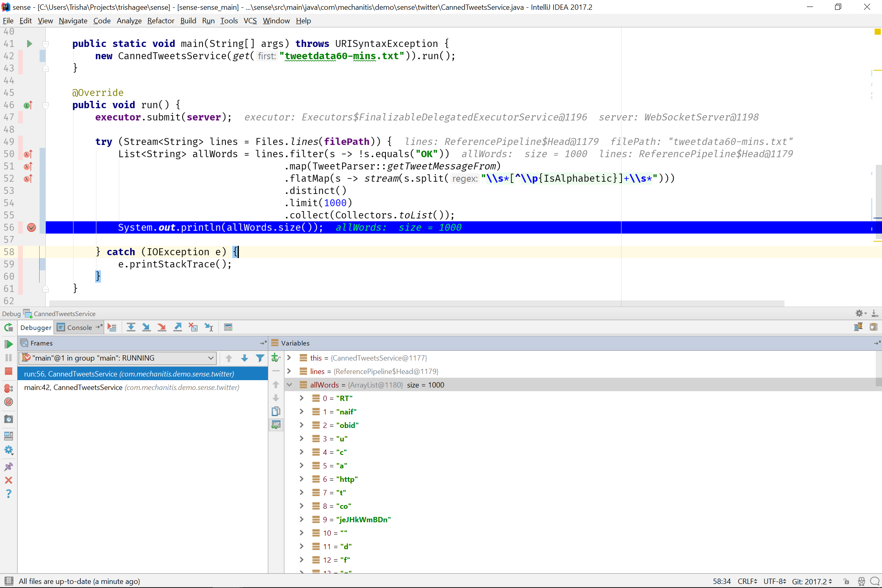This screenshot has width=882, height=588.
Task: Toggle Pin Tab pushpin icon
Action: (x=9, y=467)
